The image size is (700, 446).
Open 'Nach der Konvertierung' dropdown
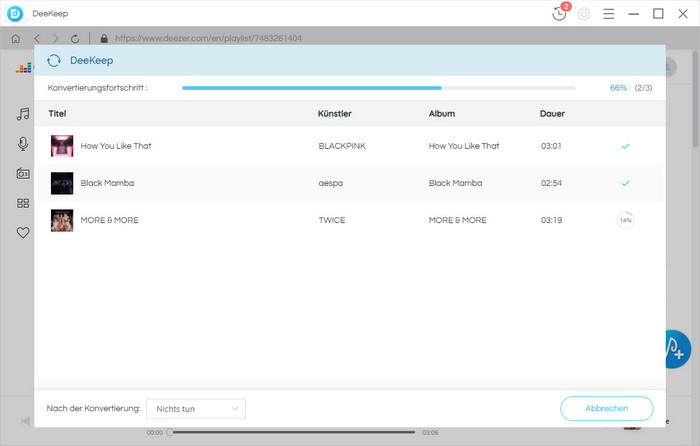coord(196,408)
